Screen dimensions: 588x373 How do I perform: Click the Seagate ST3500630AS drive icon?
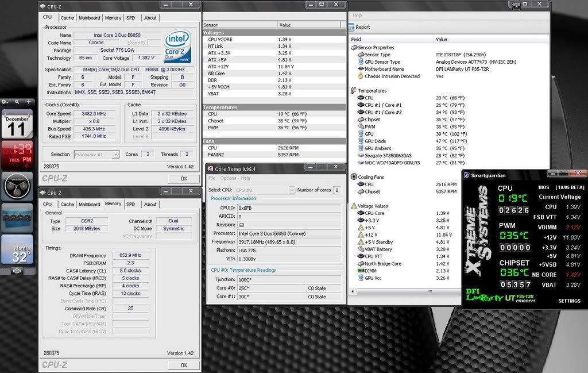click(361, 155)
